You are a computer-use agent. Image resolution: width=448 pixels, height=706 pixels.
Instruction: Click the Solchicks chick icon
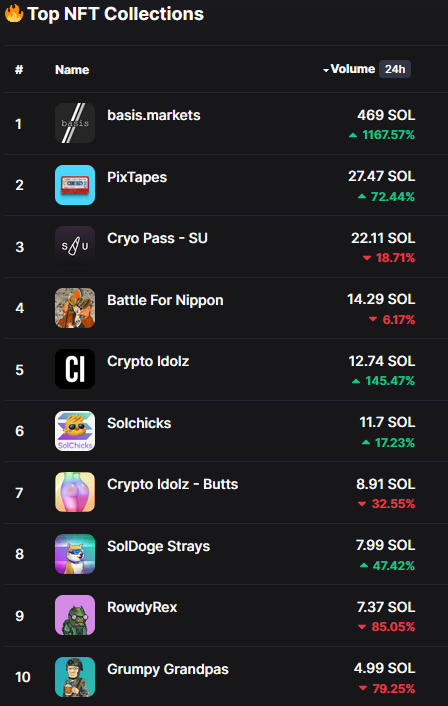[x=75, y=431]
